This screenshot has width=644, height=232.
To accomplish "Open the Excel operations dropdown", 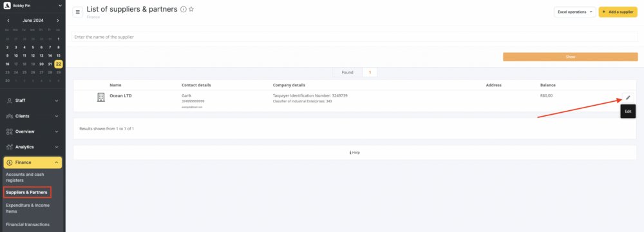I will click(574, 12).
